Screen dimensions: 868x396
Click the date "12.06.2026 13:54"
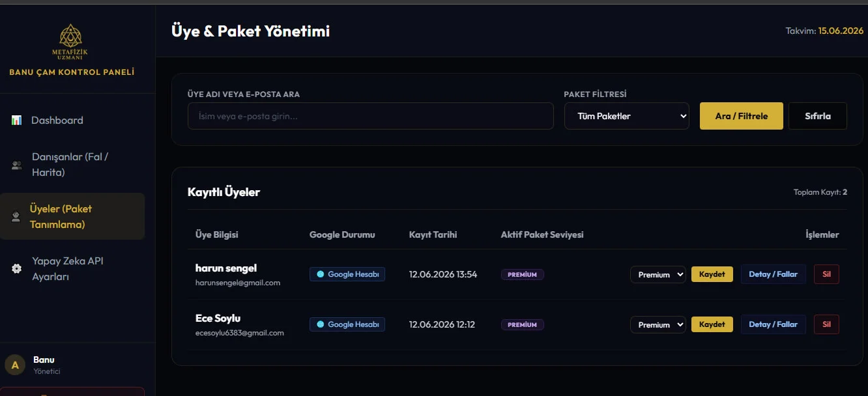click(443, 274)
